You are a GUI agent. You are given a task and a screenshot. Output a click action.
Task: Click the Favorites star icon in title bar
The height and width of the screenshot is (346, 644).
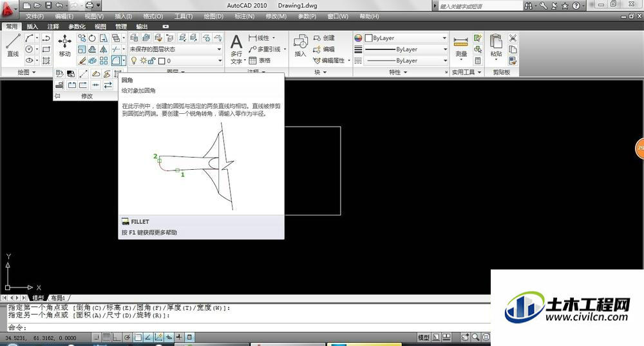[565, 6]
